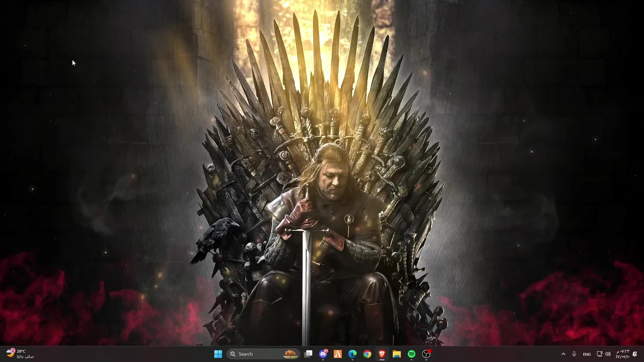Open the notification bell icon

(x=635, y=354)
